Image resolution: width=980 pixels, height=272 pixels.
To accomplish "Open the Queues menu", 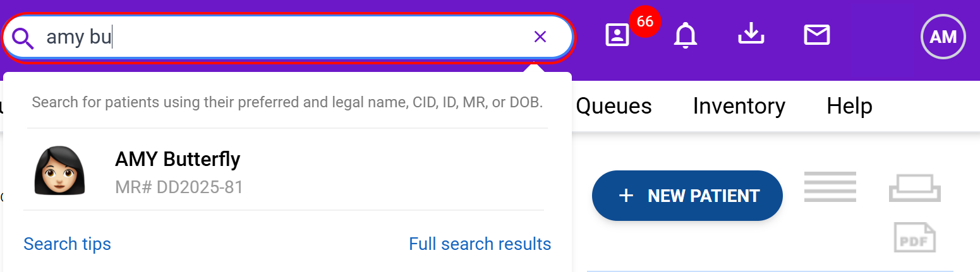I will tap(614, 106).
